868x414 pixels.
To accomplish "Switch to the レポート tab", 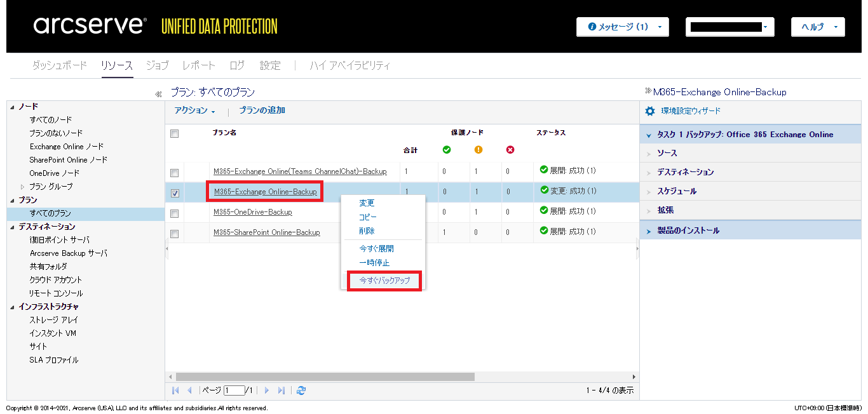I will [199, 65].
